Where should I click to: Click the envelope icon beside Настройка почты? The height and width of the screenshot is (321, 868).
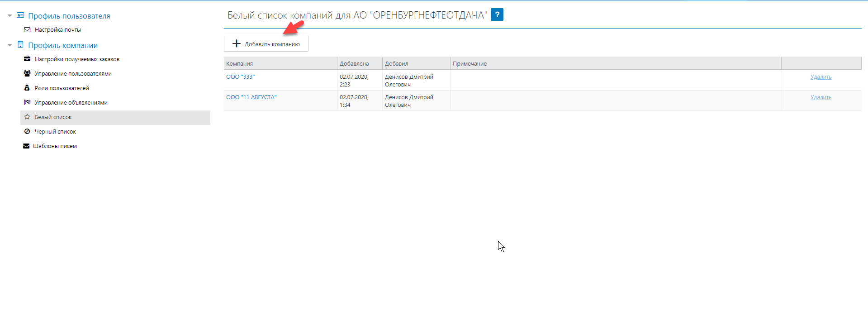coord(27,30)
